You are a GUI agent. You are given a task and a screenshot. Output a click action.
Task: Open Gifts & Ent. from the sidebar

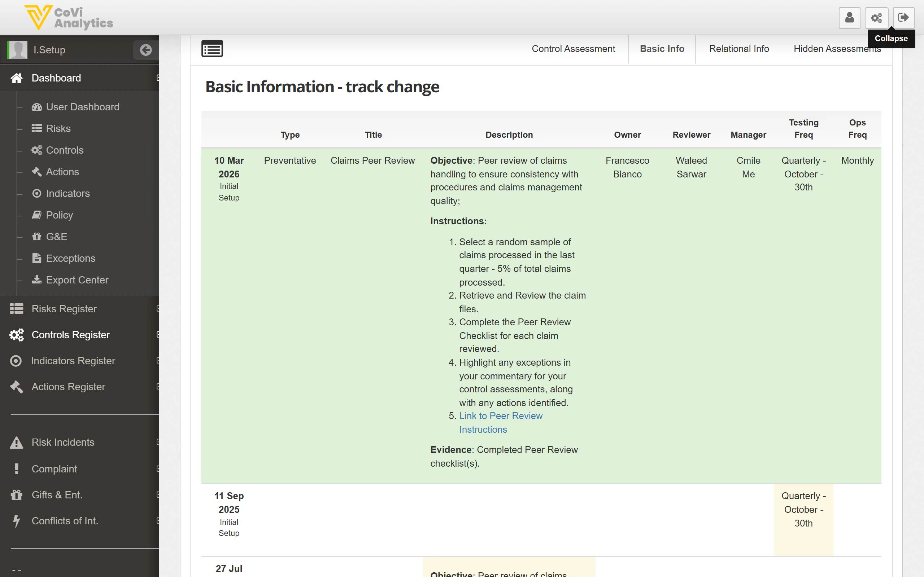pos(57,494)
